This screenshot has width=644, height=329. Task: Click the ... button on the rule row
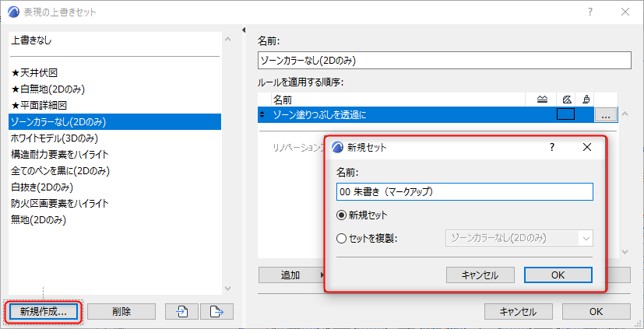pyautogui.click(x=605, y=115)
